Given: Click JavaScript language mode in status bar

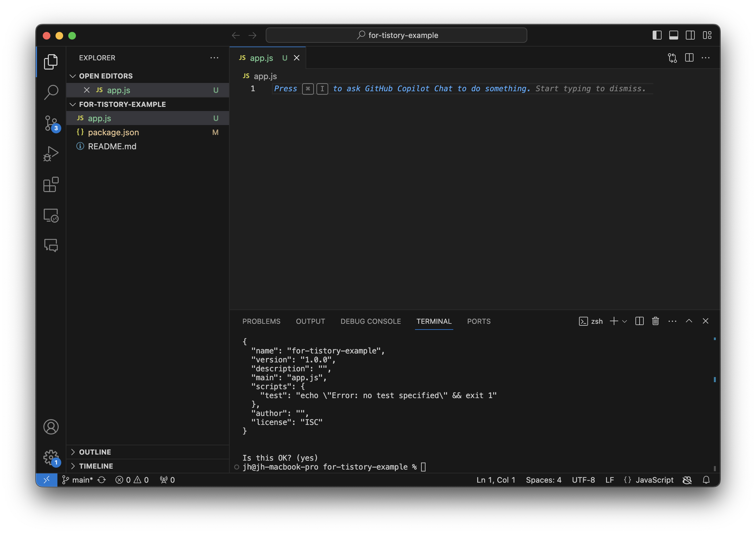Looking at the screenshot, I should pyautogui.click(x=654, y=480).
